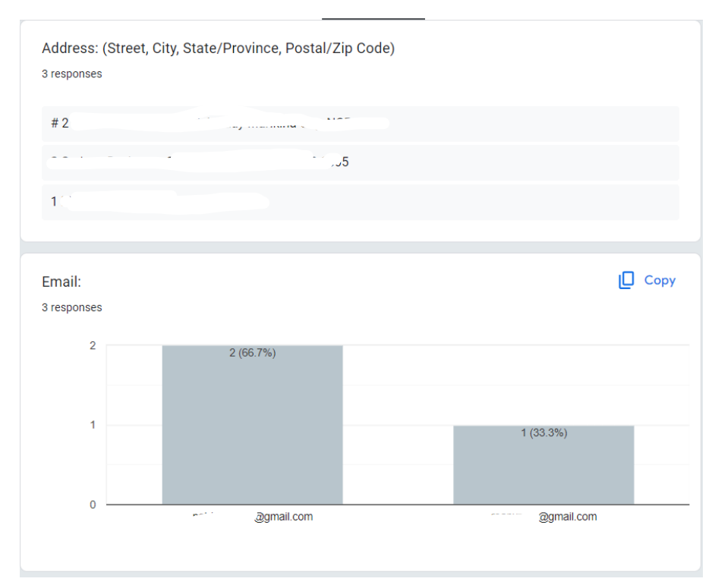Screen dimensions: 712x588
Task: Select the address response starting with "# 2"
Action: pos(360,123)
